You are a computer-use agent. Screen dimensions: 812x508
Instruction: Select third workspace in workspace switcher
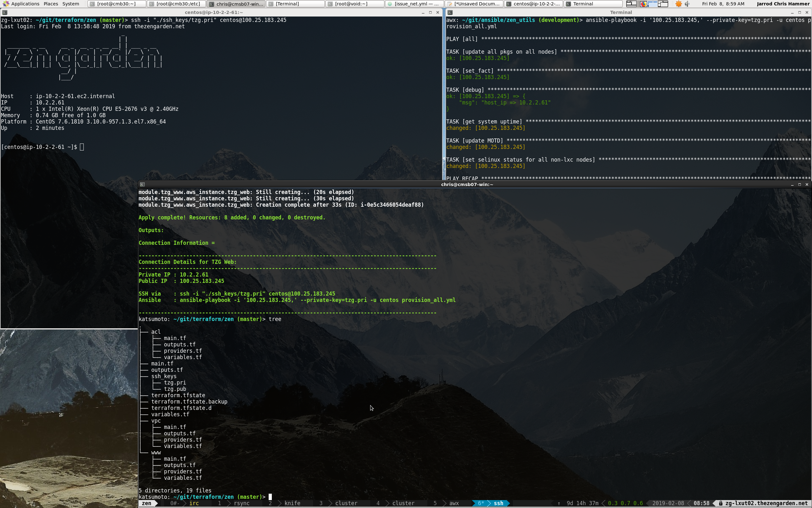click(x=653, y=4)
